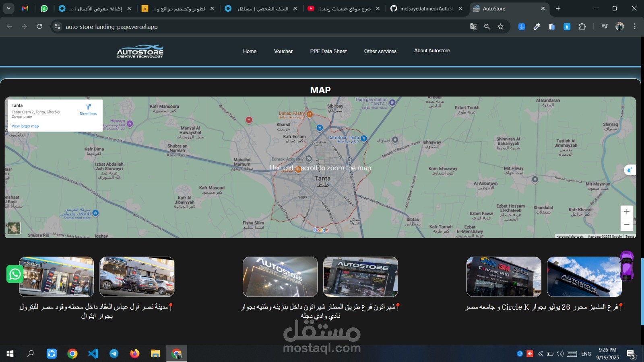Launch Visual Studio Code from taskbar
Image resolution: width=644 pixels, height=362 pixels.
(93, 354)
